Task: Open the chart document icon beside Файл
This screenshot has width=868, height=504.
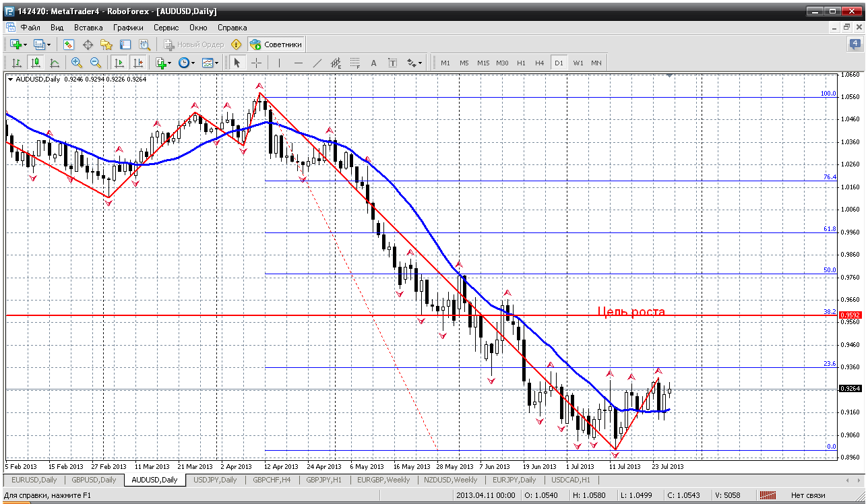Action: coord(10,28)
